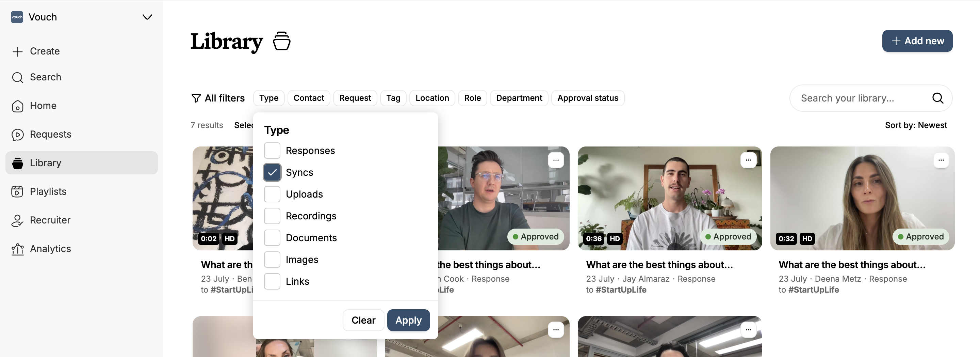Open All filters
This screenshot has height=357, width=980.
pyautogui.click(x=218, y=98)
